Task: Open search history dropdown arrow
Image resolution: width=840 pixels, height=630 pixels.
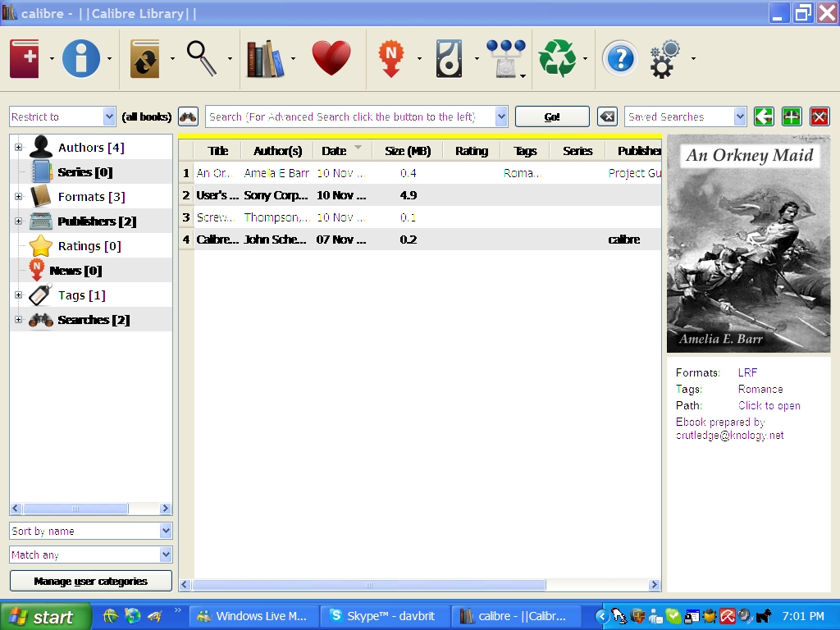Action: pos(501,116)
